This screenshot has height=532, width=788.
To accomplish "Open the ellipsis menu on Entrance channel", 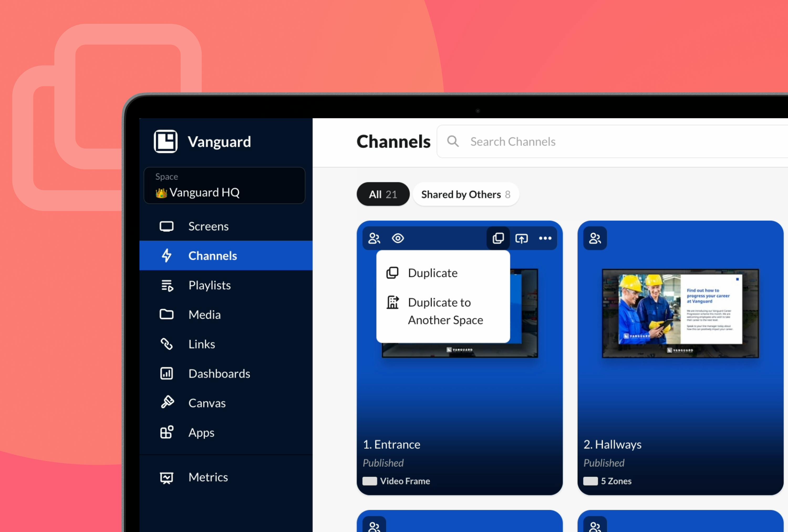I will 545,238.
